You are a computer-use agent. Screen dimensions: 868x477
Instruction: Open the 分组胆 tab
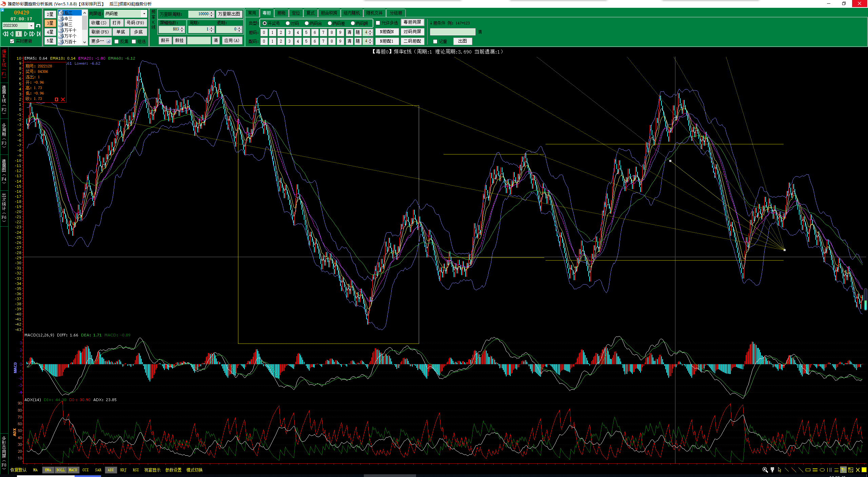pyautogui.click(x=396, y=13)
